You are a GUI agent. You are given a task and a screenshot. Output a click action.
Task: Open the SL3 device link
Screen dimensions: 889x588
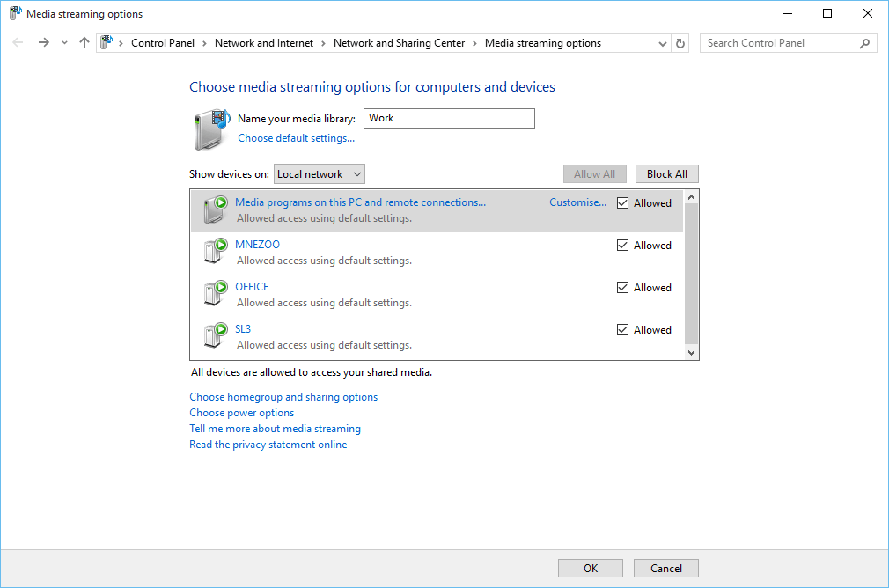point(243,329)
